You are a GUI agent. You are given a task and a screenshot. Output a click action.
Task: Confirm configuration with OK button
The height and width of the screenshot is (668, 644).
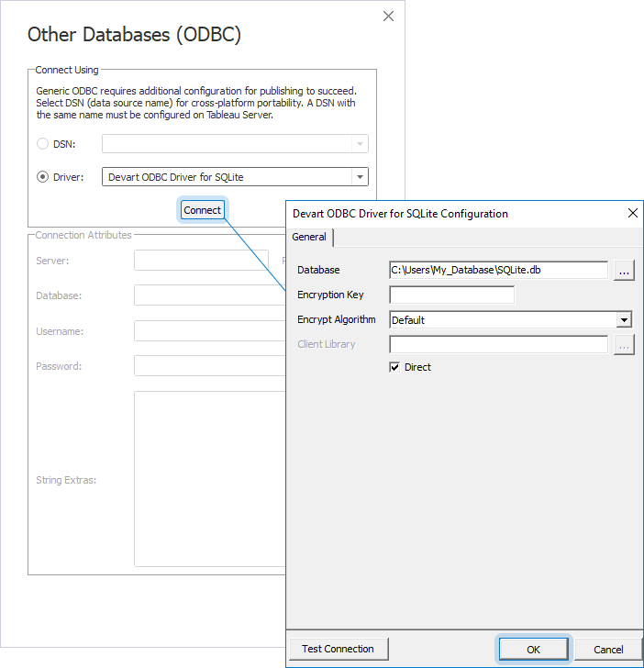(x=533, y=650)
